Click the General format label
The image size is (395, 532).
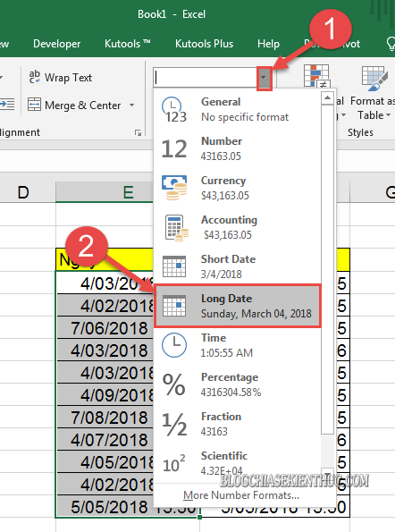[221, 102]
